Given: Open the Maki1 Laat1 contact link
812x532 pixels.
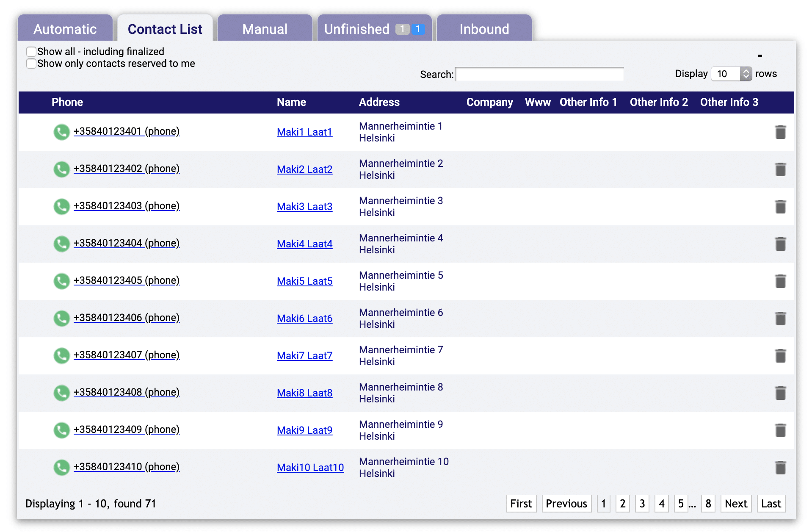Looking at the screenshot, I should [304, 132].
